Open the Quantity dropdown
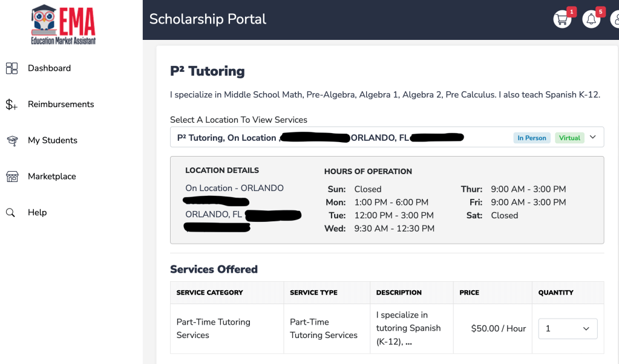 coord(568,329)
